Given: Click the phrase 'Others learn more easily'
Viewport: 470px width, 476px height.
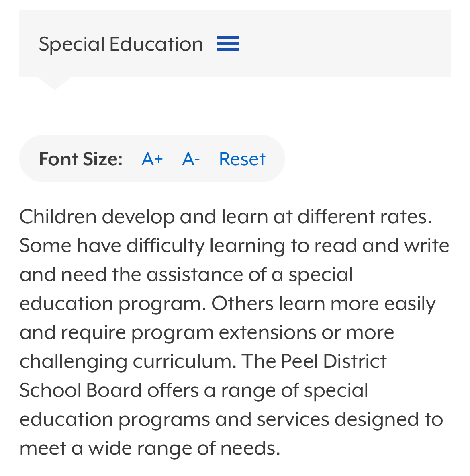Looking at the screenshot, I should click(323, 304).
